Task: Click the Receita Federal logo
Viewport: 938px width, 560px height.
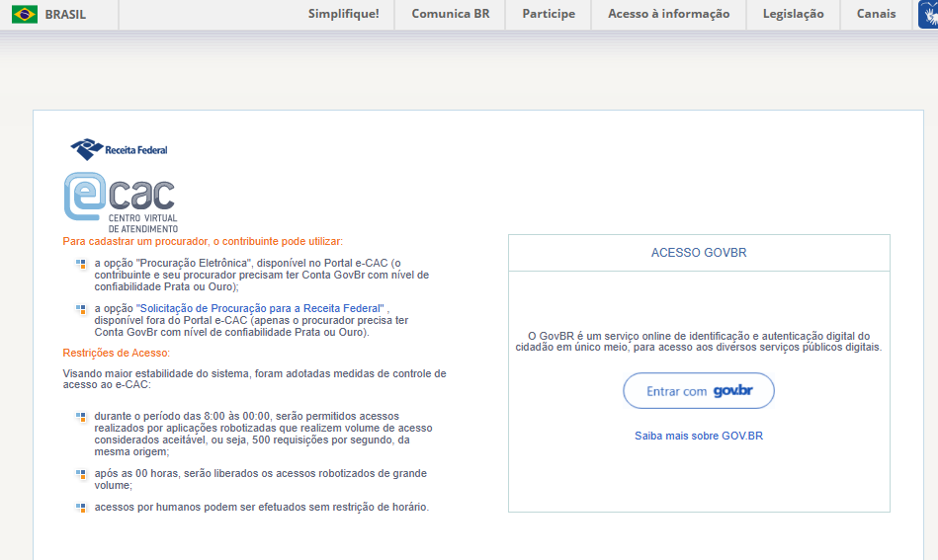Action: coord(119,149)
